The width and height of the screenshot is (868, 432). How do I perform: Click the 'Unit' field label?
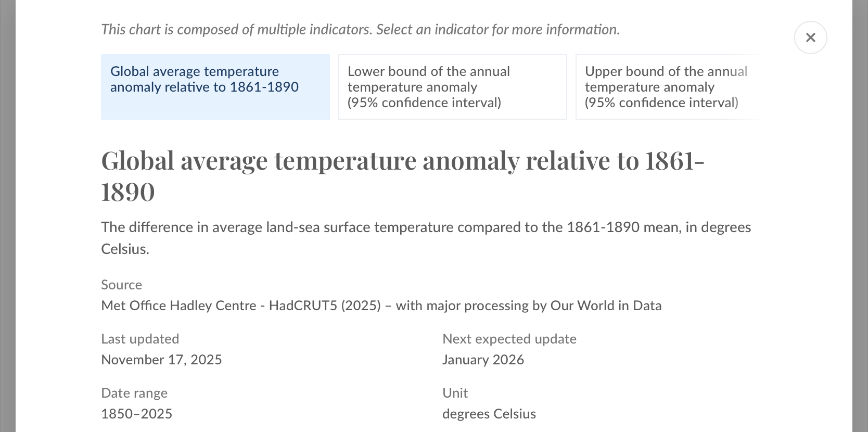click(x=455, y=393)
